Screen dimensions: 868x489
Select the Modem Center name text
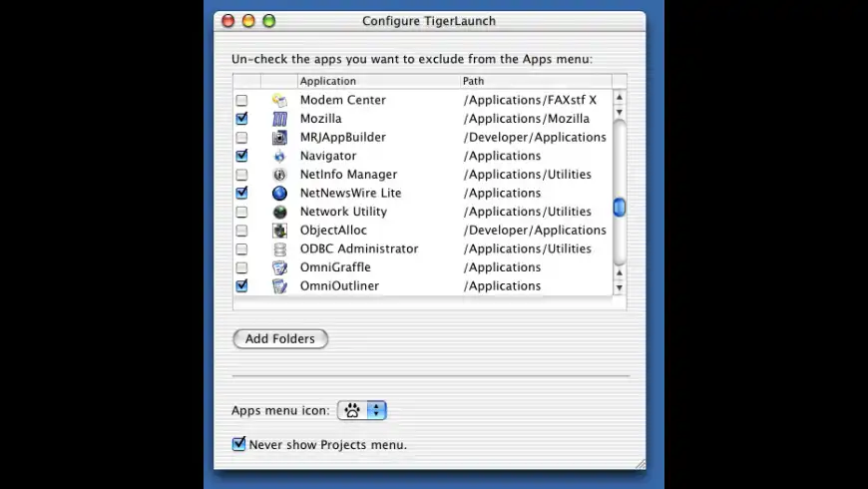[343, 100]
